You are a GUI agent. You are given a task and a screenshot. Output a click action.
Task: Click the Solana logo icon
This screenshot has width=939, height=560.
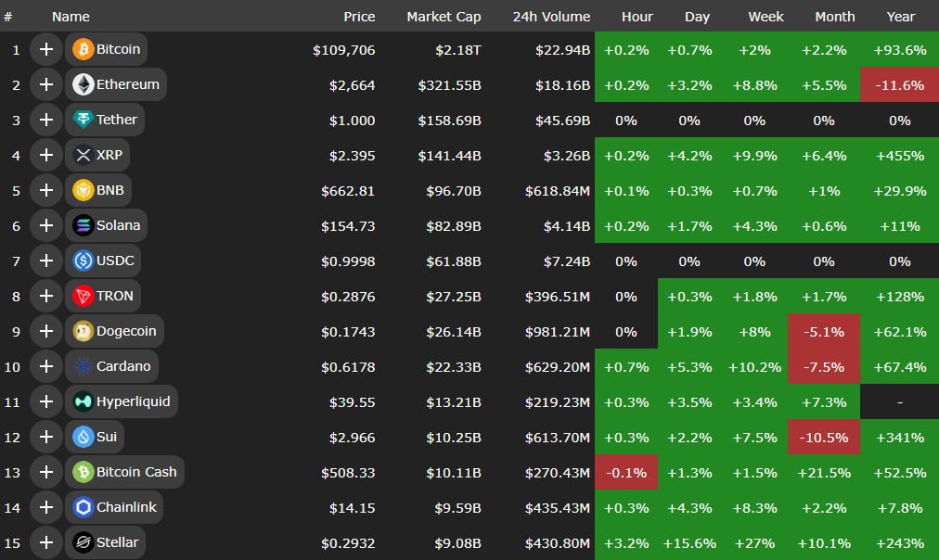pos(83,225)
